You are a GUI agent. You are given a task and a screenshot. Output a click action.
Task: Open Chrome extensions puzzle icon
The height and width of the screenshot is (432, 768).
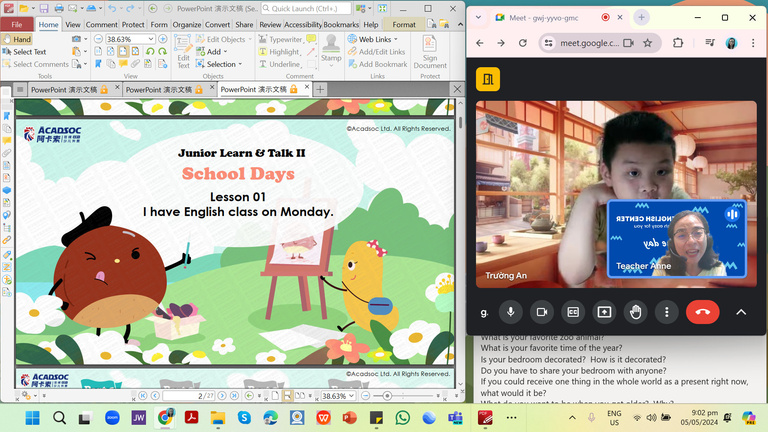coord(678,43)
